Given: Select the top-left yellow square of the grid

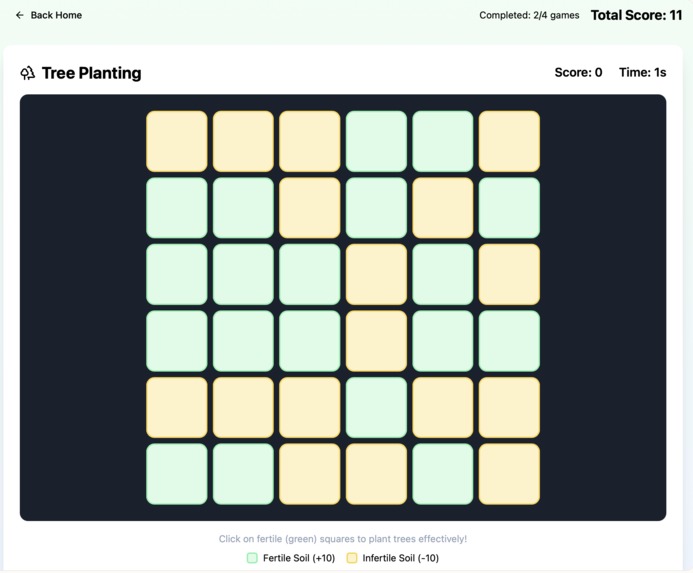Looking at the screenshot, I should 177,141.
